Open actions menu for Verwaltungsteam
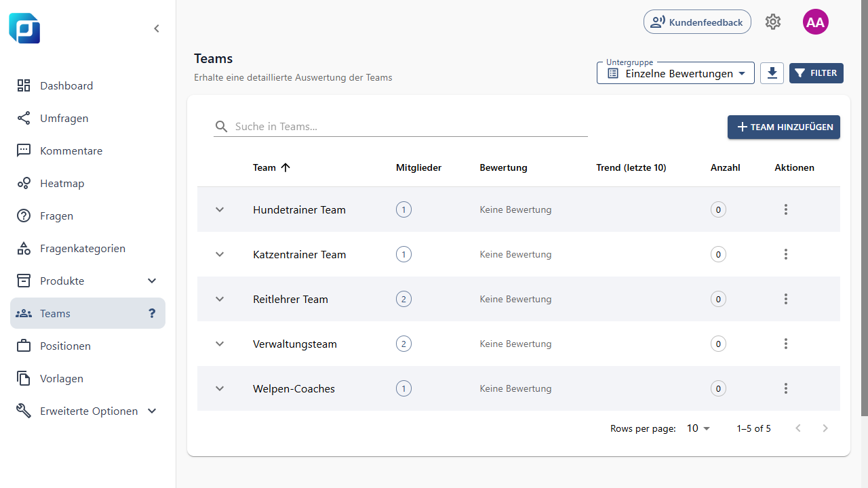This screenshot has height=488, width=868. [786, 344]
